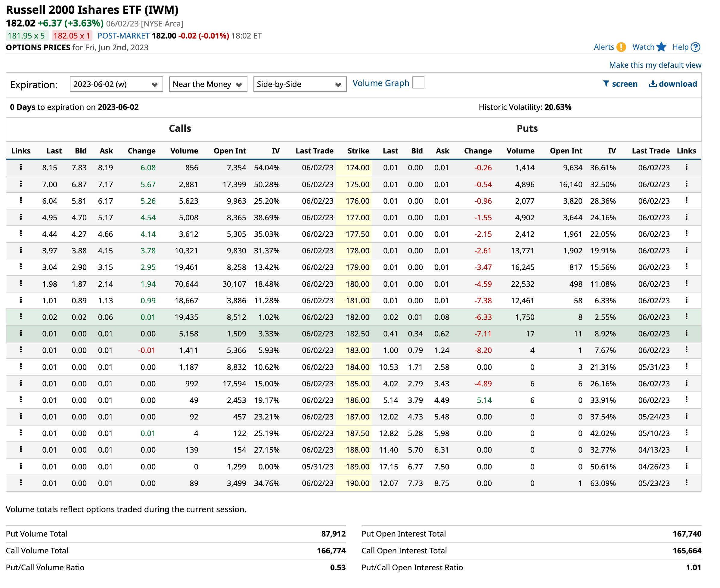The width and height of the screenshot is (720, 588).
Task: Click the Watch link text
Action: 643,47
